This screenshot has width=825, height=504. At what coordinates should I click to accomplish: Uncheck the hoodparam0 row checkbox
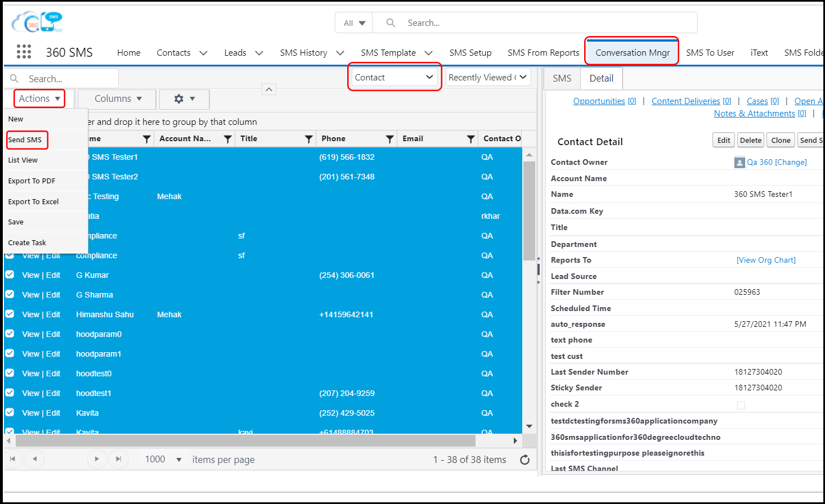click(x=10, y=334)
